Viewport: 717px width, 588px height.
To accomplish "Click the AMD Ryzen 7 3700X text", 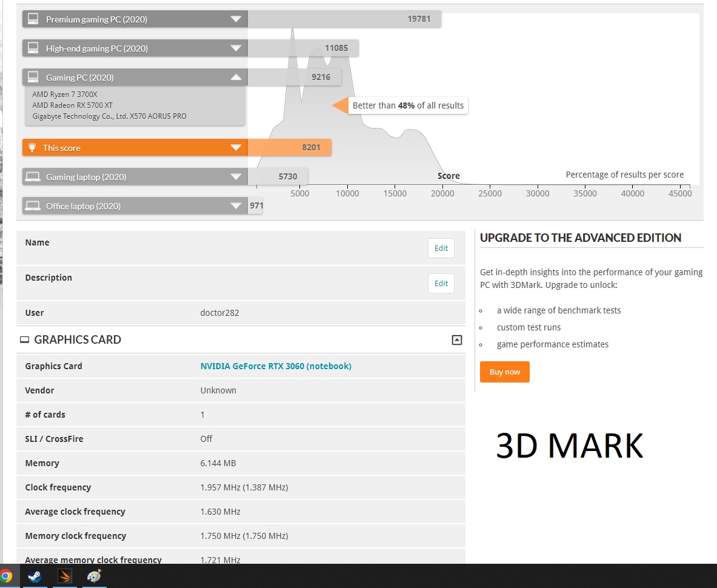I will point(65,94).
